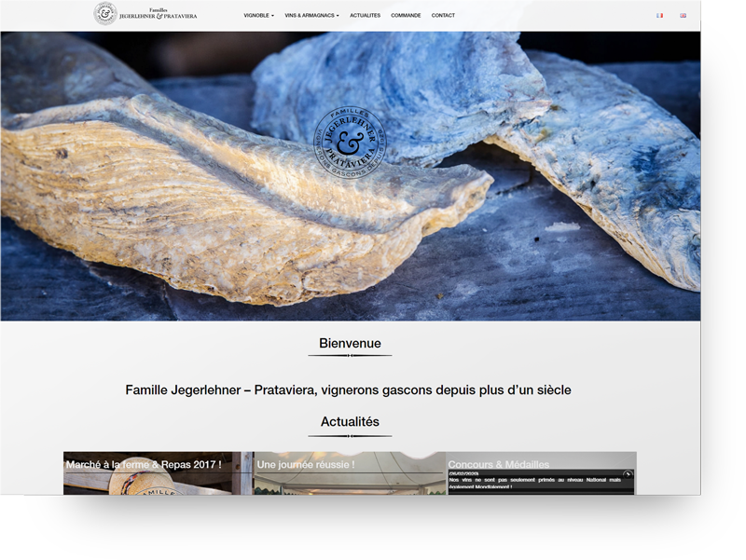Viewport: 746px width, 560px height.
Task: Click the "Bienvenue" heading
Action: pos(350,343)
